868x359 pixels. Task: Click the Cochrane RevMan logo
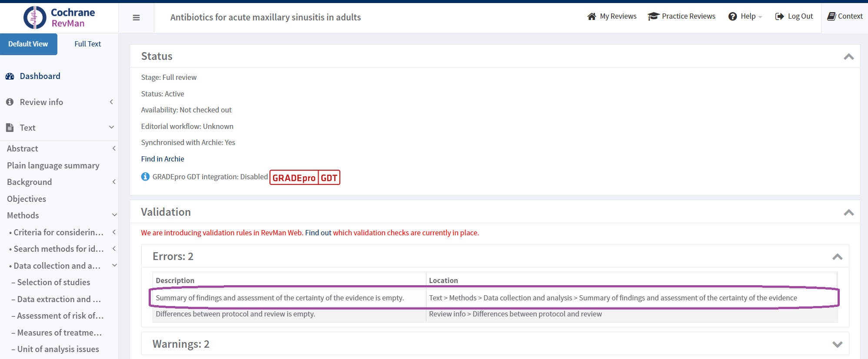click(59, 17)
